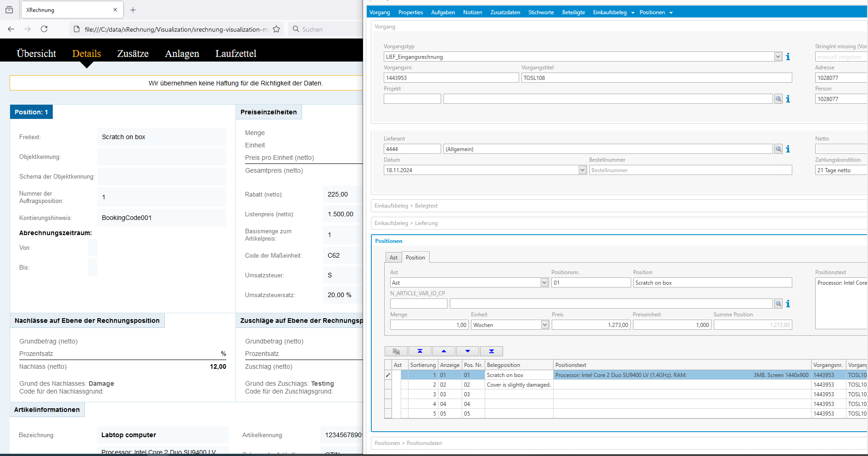
Task: Expand the Einheit dropdown showing Wochen
Action: coord(545,325)
